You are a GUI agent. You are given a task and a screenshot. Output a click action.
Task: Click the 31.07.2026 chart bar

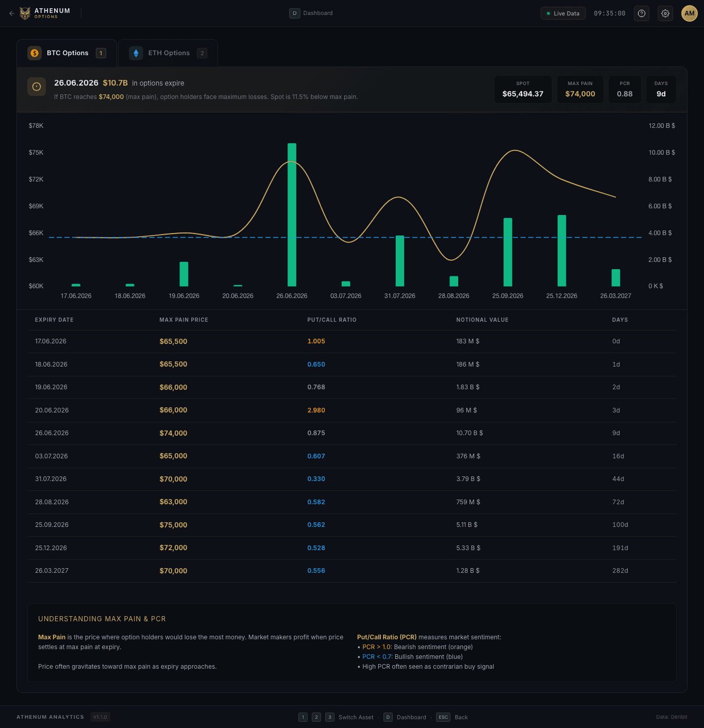point(400,261)
